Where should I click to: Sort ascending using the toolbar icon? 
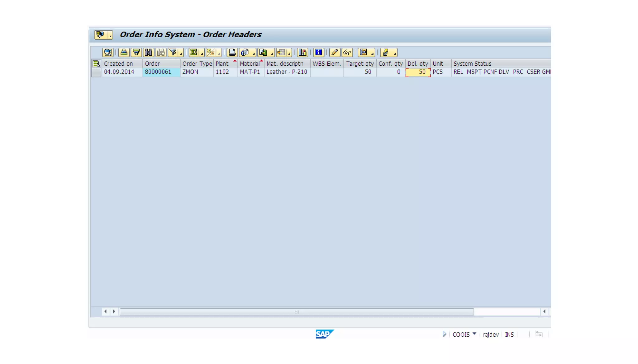(x=124, y=52)
